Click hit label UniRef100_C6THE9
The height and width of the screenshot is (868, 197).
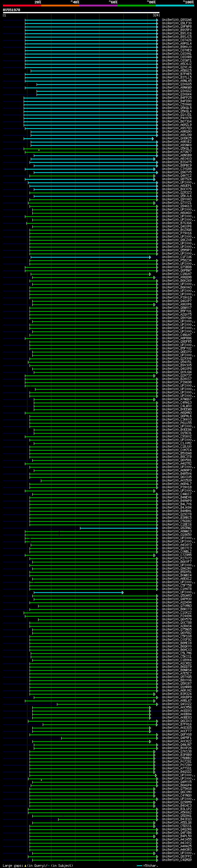pos(177,50)
